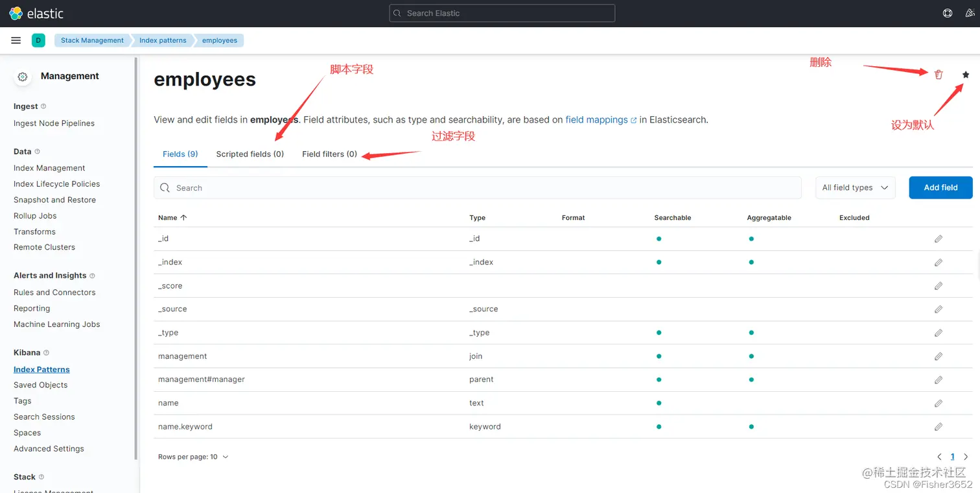Click the info icon next to Kibana
This screenshot has width=980, height=493.
(46, 353)
